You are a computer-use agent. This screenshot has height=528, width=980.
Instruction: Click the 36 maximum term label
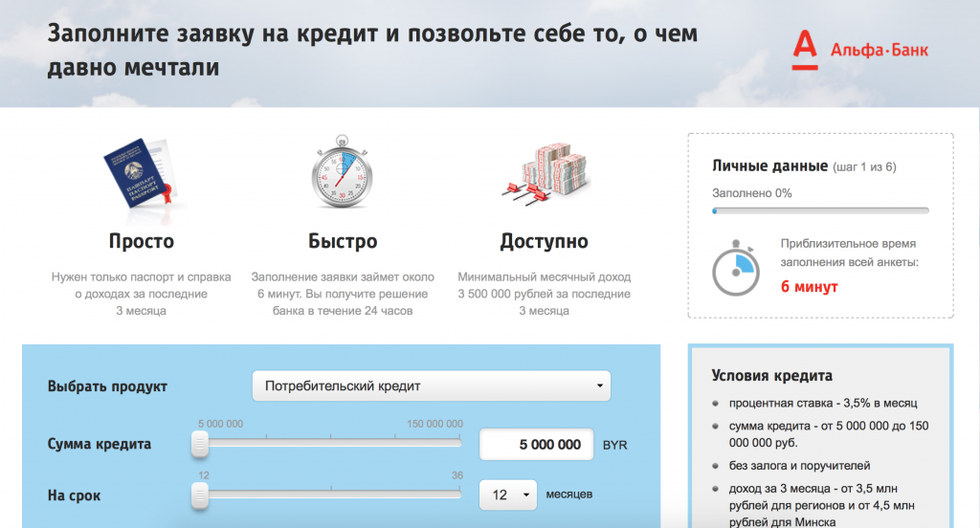pos(457,474)
